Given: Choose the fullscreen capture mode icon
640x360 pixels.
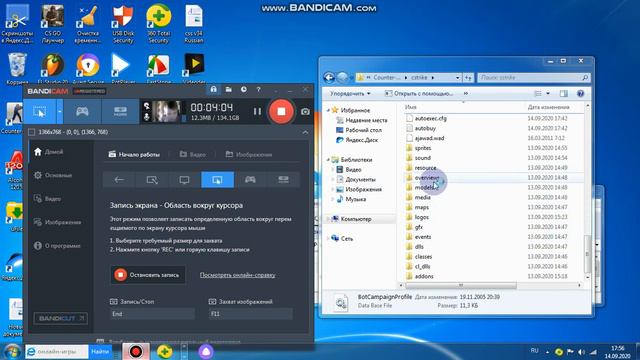Looking at the screenshot, I should coord(184,180).
